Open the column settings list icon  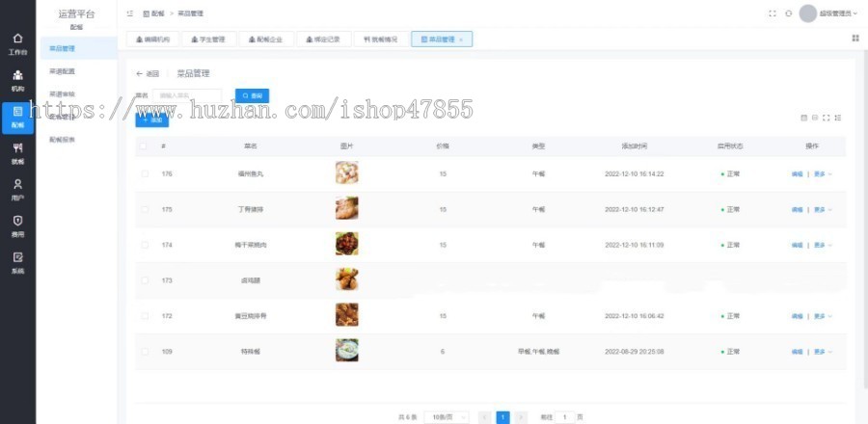[x=838, y=118]
